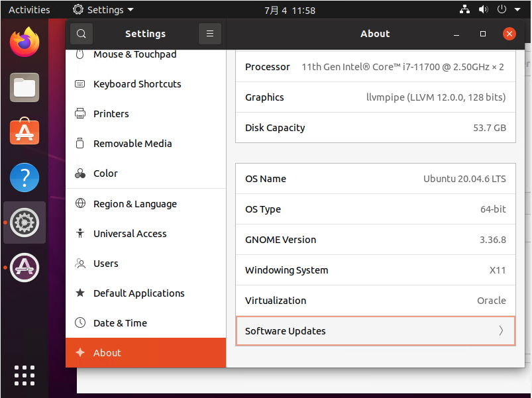Viewport: 532px width, 398px height.
Task: Select Region & Language in the sidebar
Action: [135, 204]
